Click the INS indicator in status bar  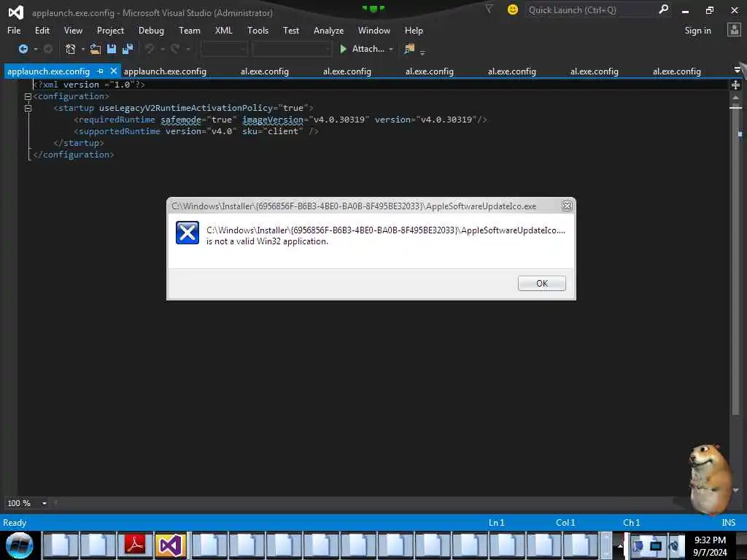[x=728, y=522]
